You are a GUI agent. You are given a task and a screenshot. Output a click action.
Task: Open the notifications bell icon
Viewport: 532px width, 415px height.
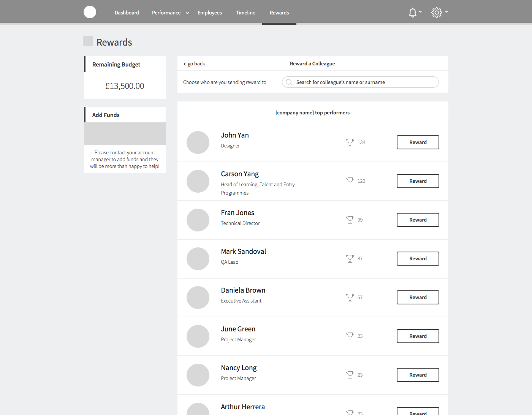click(413, 13)
